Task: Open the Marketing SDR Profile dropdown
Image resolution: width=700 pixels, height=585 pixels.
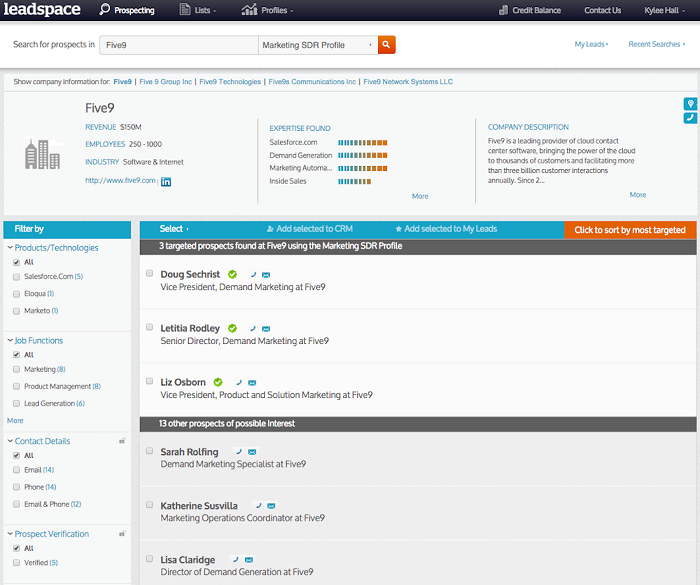Action: click(x=318, y=45)
